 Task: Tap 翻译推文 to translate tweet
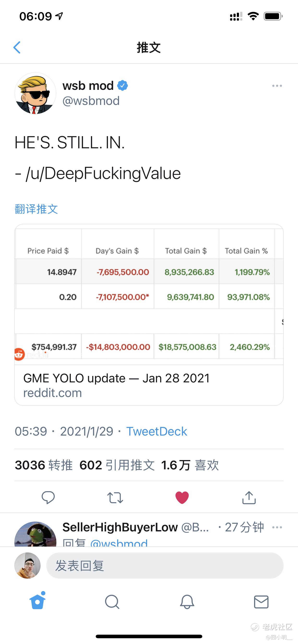tap(36, 209)
